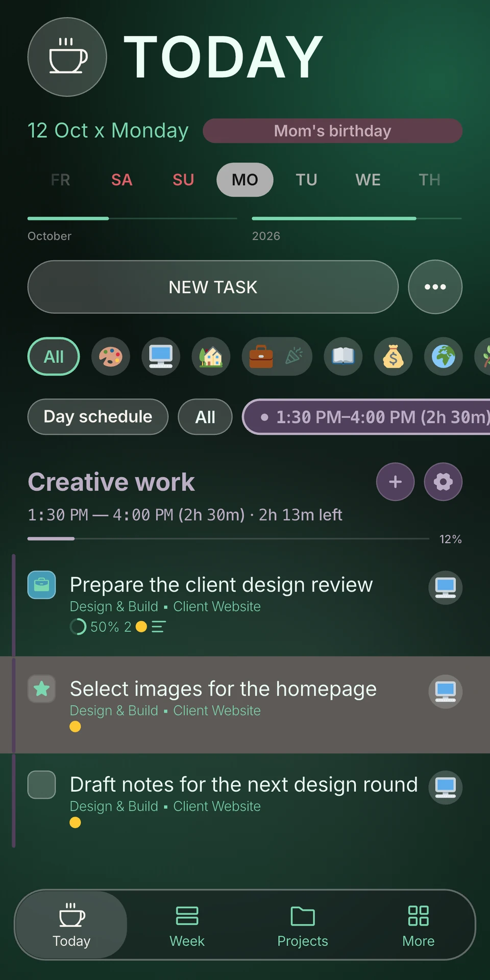Filter by the house category
Image resolution: width=490 pixels, height=980 pixels.
[211, 356]
